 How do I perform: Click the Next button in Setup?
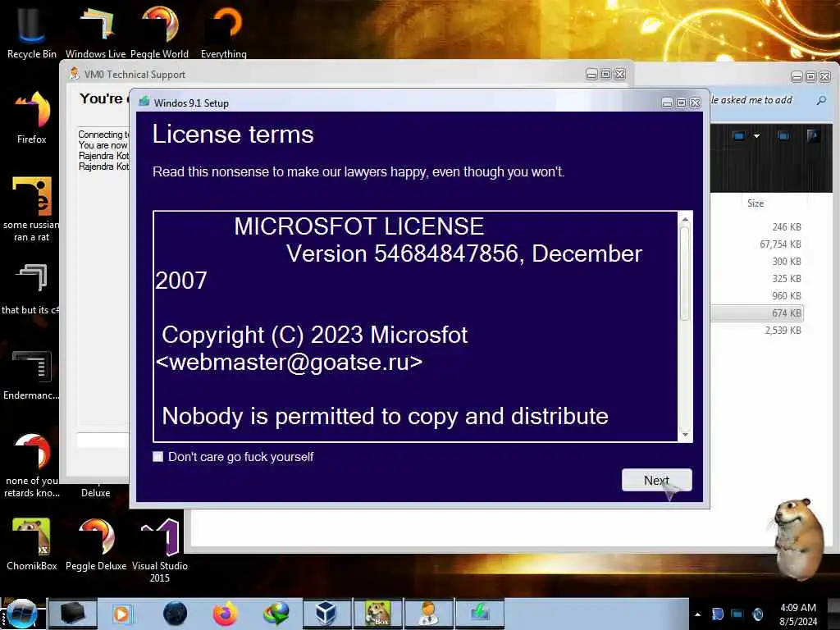coord(656,480)
